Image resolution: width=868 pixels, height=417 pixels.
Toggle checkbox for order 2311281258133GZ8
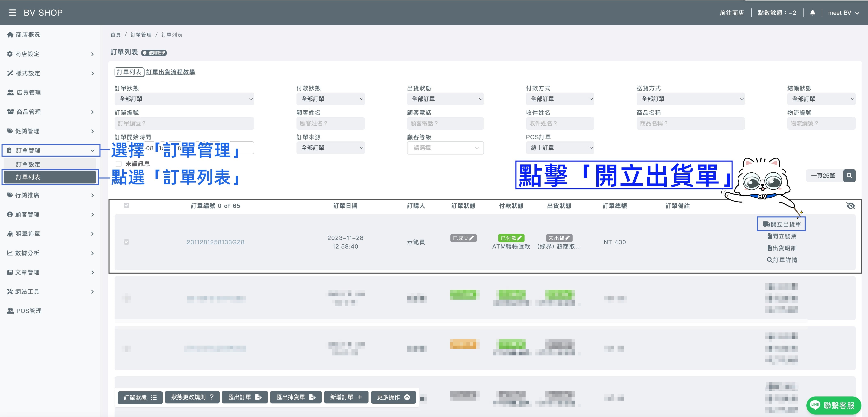pos(126,242)
